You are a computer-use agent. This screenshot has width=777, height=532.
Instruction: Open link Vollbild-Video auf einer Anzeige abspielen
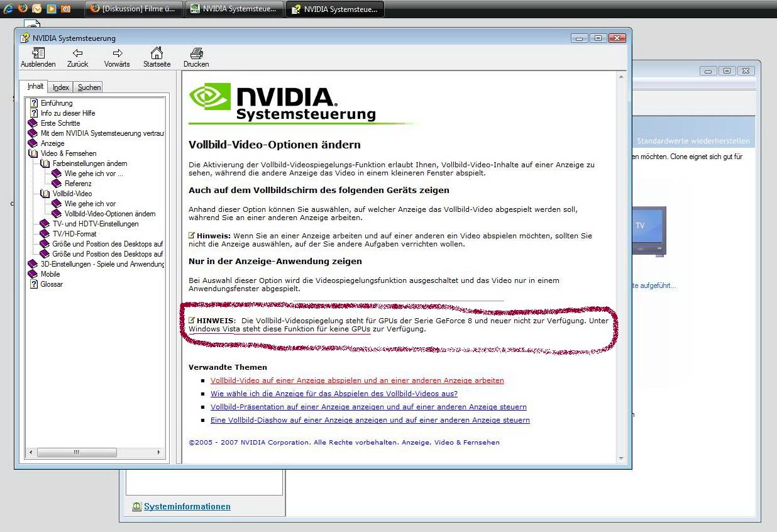pos(357,380)
